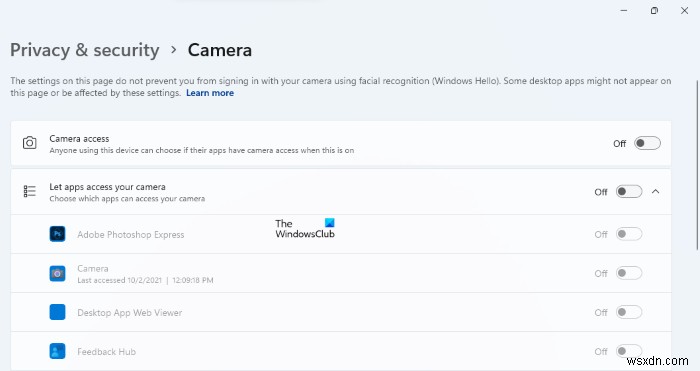Toggle the Camera access switch
The height and width of the screenshot is (371, 700).
pos(647,143)
